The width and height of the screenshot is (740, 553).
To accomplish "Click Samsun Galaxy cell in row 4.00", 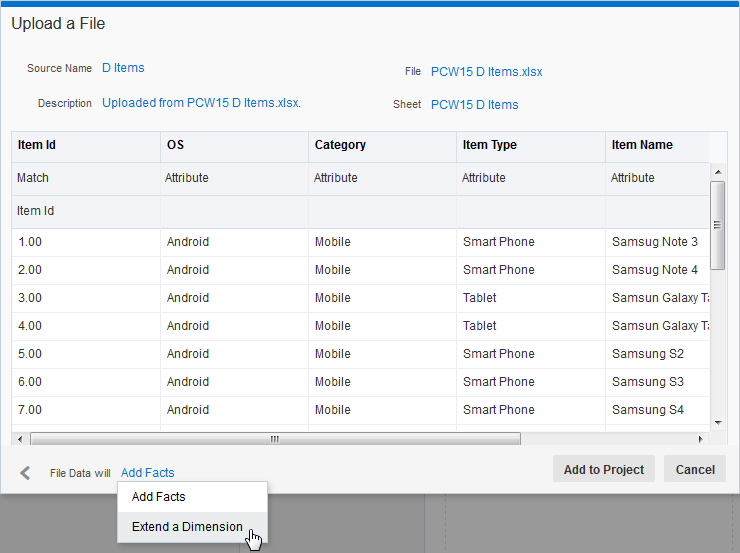I will click(x=657, y=326).
